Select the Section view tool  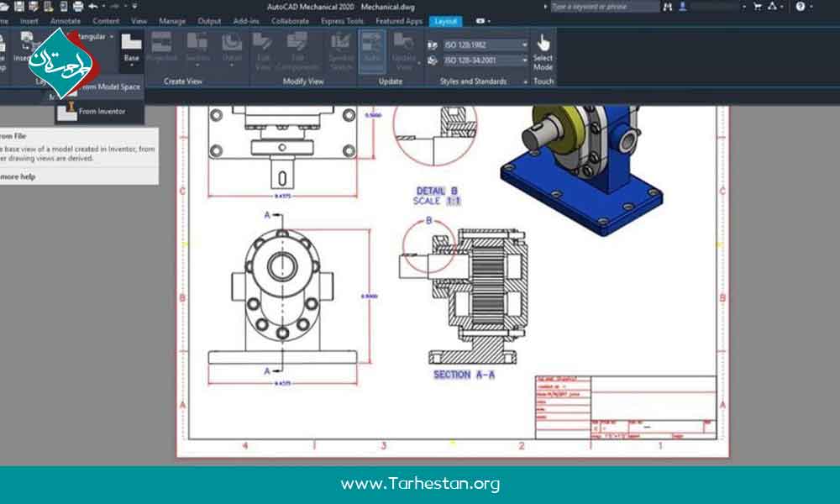(197, 48)
